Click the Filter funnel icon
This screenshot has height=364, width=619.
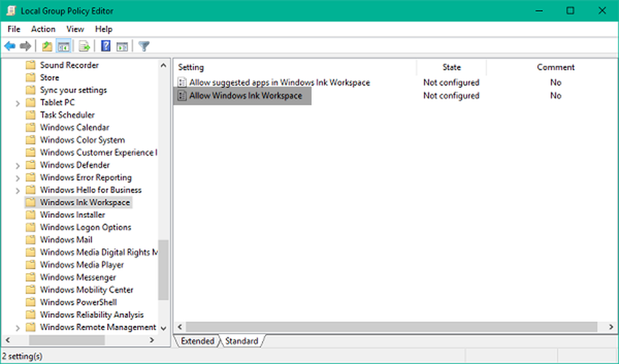(x=144, y=46)
